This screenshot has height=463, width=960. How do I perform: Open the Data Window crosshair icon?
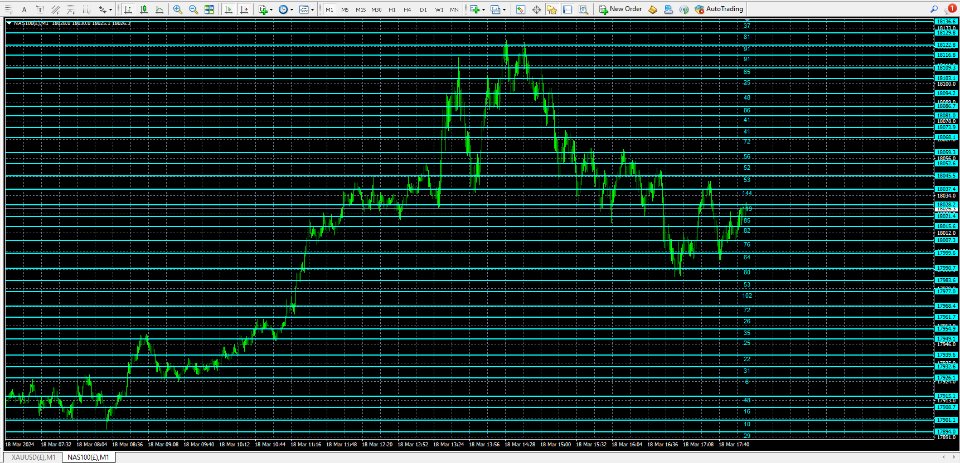click(x=536, y=9)
